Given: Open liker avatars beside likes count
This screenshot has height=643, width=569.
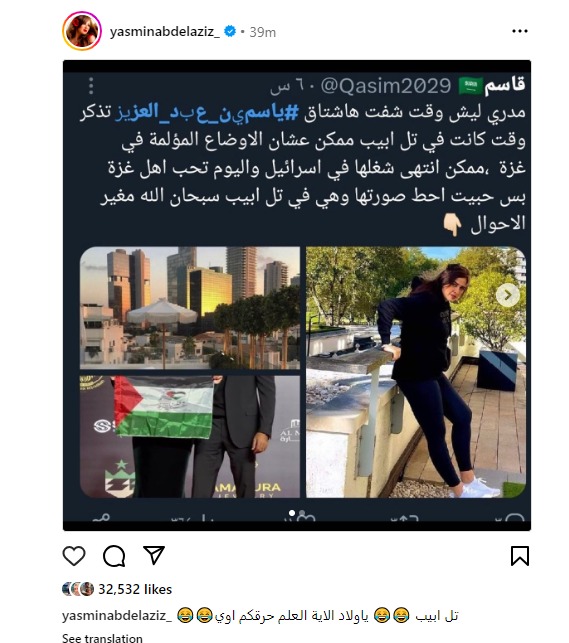Looking at the screenshot, I should pos(78,589).
